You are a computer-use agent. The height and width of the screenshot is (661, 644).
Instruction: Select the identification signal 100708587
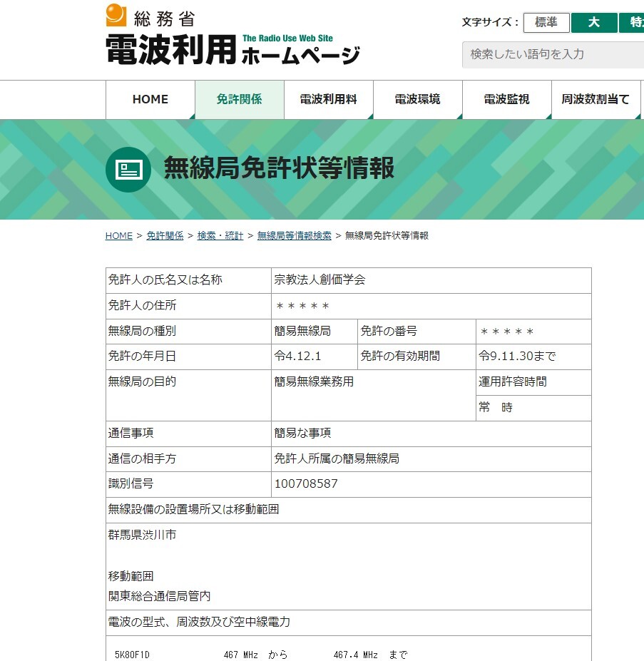click(306, 484)
